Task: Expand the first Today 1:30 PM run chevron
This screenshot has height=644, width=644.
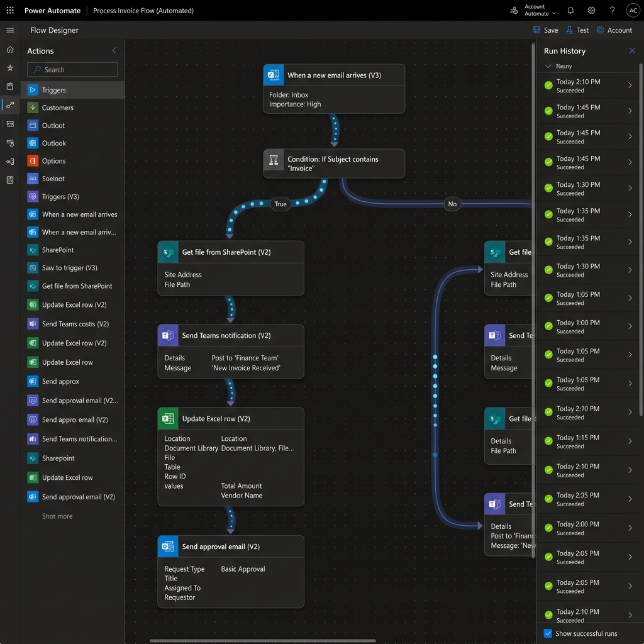Action: [630, 188]
